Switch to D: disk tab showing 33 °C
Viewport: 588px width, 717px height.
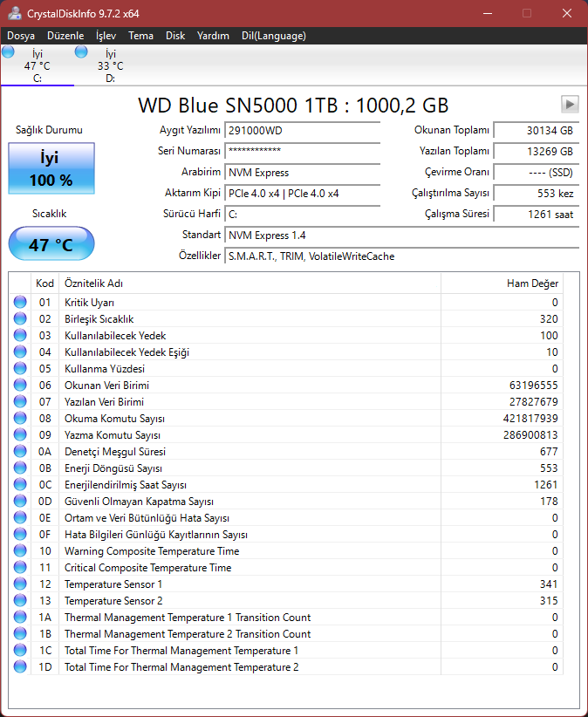click(x=110, y=65)
